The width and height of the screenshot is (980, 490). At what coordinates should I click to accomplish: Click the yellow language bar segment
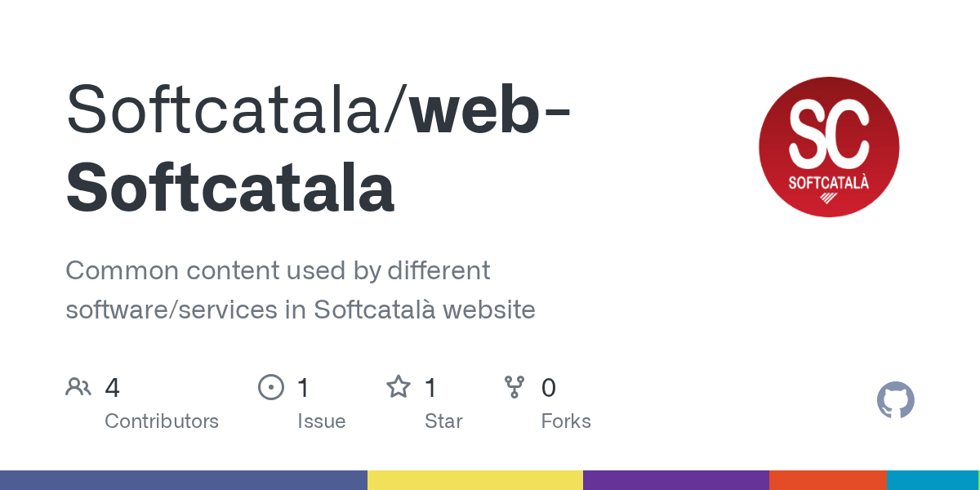[x=475, y=480]
